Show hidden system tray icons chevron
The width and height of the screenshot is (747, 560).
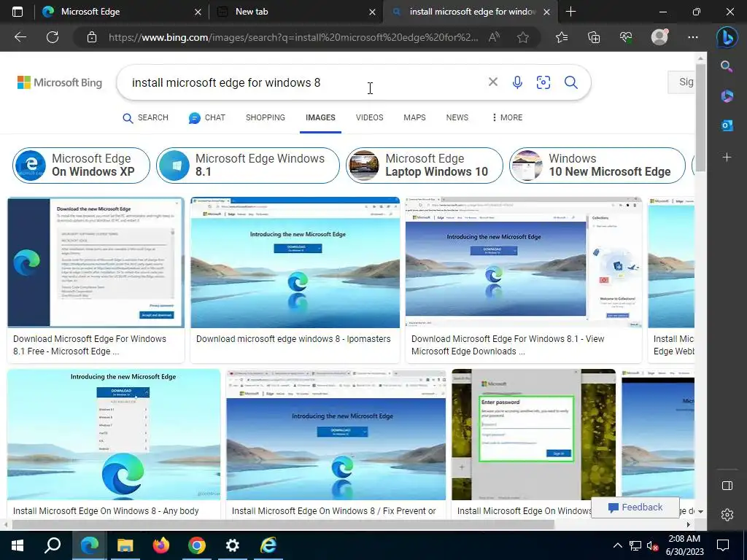click(617, 545)
